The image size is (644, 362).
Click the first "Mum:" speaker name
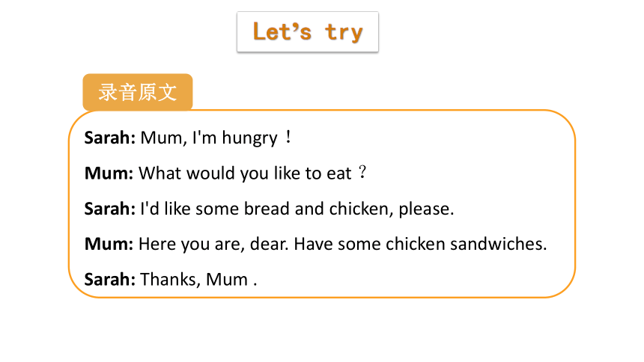pos(109,174)
